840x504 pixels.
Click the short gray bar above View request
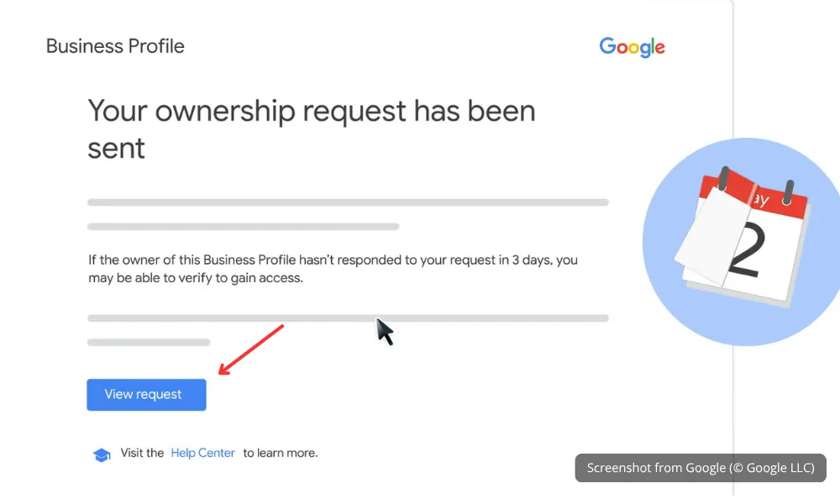[149, 342]
